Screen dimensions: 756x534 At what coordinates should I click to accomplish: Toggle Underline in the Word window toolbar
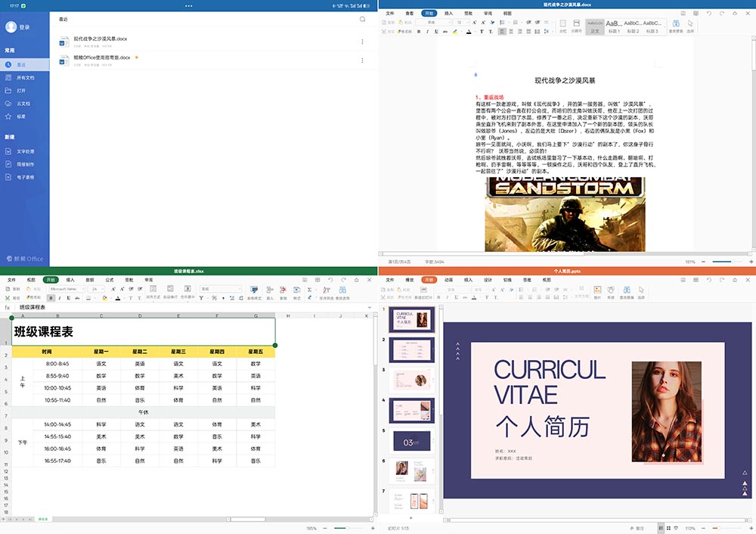pos(436,31)
